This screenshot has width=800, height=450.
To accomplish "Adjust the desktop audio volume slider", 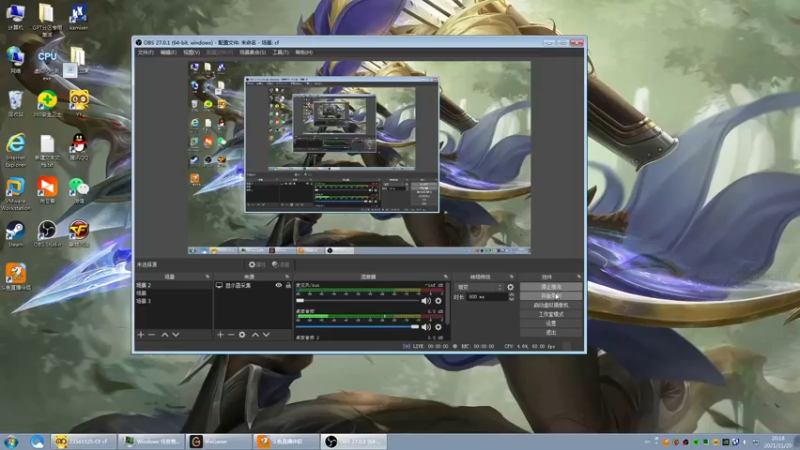I will (358, 327).
